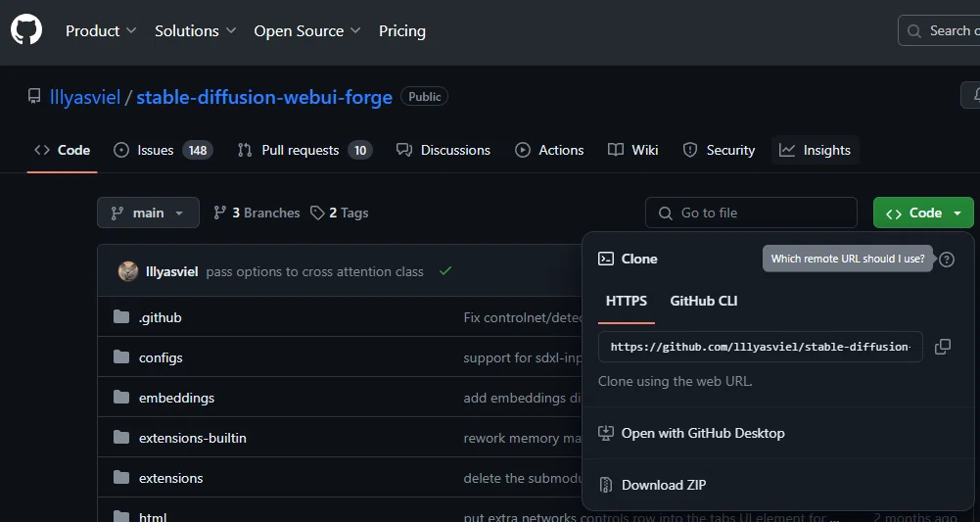Click the Public visibility badge
The image size is (980, 522).
pos(424,96)
